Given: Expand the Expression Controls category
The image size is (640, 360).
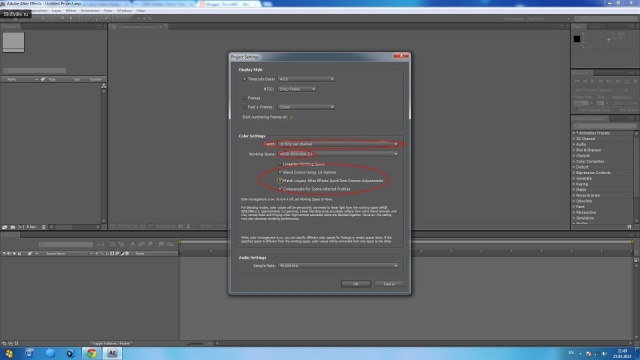Looking at the screenshot, I should (573, 173).
